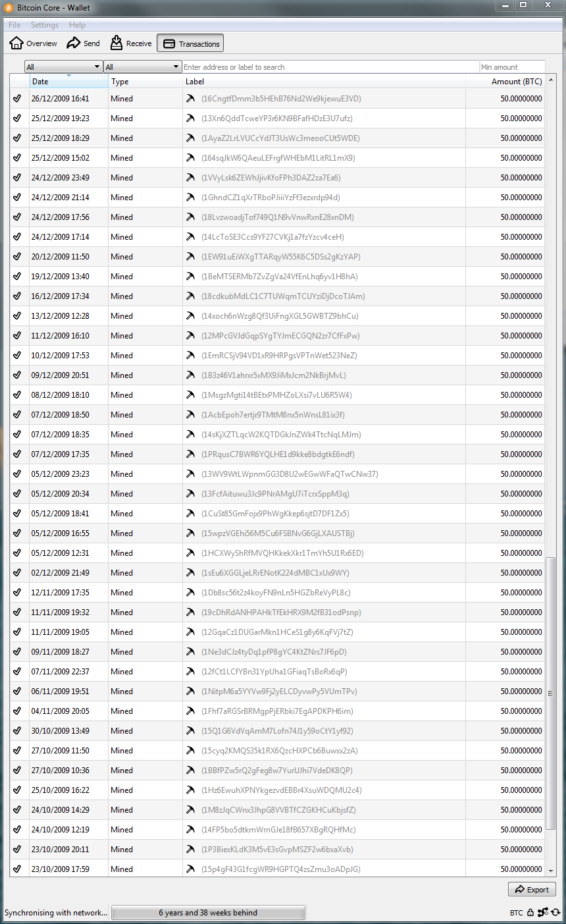Click the sync status refresh icon

click(x=555, y=913)
